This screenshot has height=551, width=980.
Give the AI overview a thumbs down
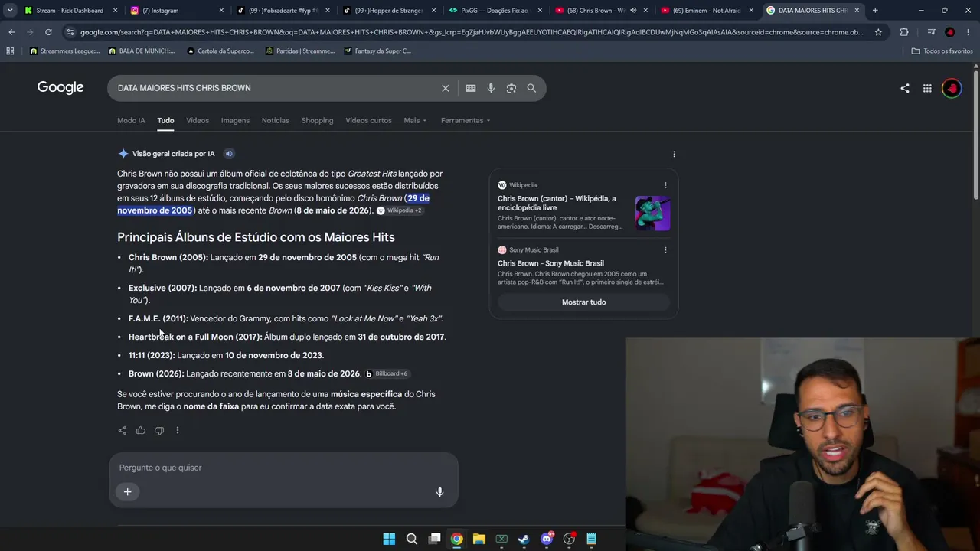[x=159, y=430]
